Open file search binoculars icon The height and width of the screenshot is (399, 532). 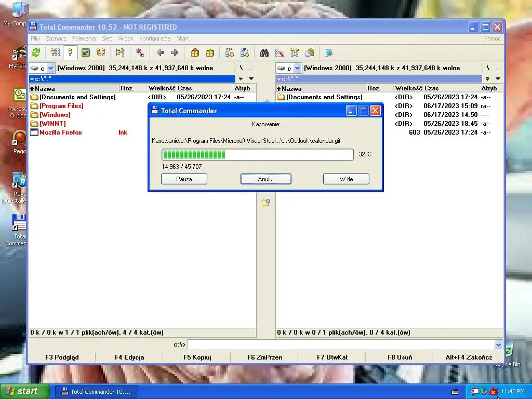[x=264, y=52]
